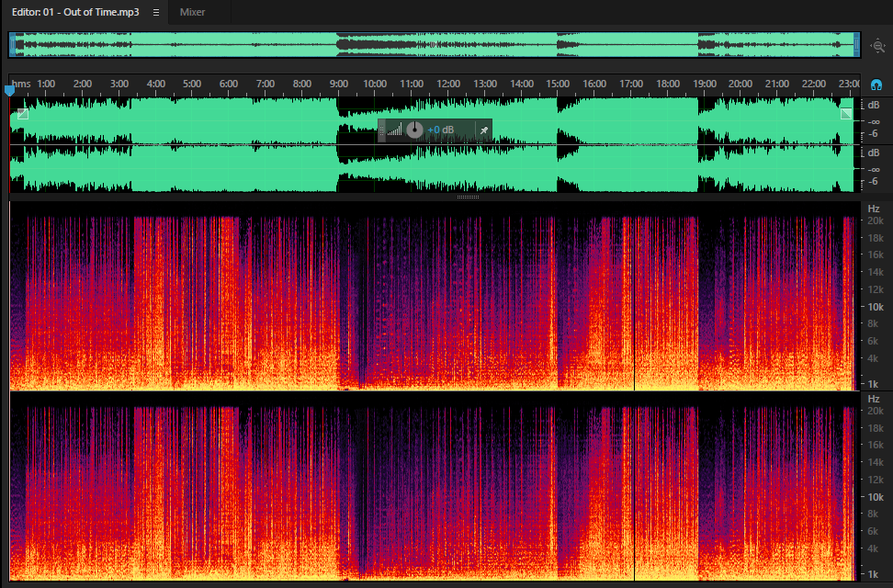
Task: Click 3:00 on the timeline ruler
Action: pyautogui.click(x=119, y=84)
